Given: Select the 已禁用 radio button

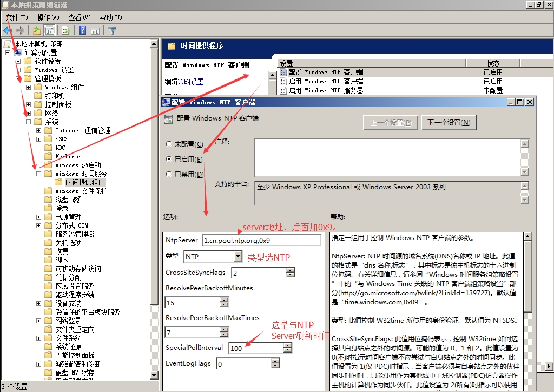Looking at the screenshot, I should [169, 174].
